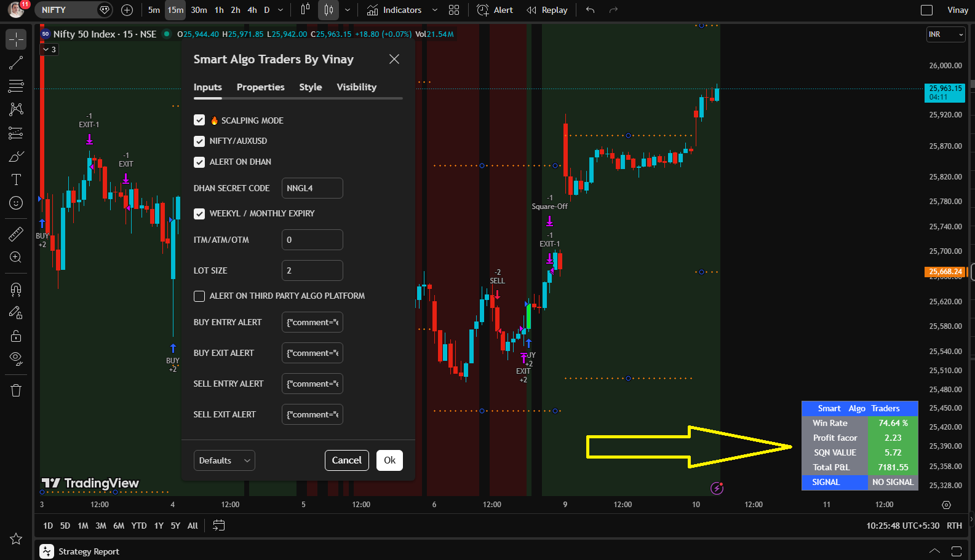Click the Cancel button

click(x=346, y=460)
